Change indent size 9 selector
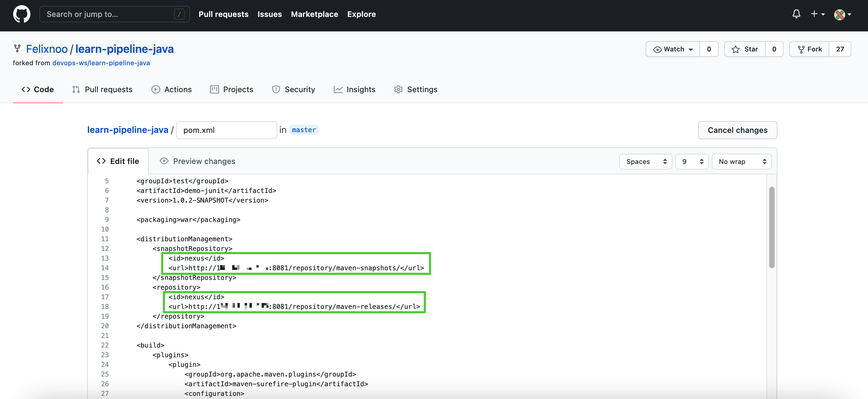This screenshot has height=399, width=868. [x=692, y=162]
